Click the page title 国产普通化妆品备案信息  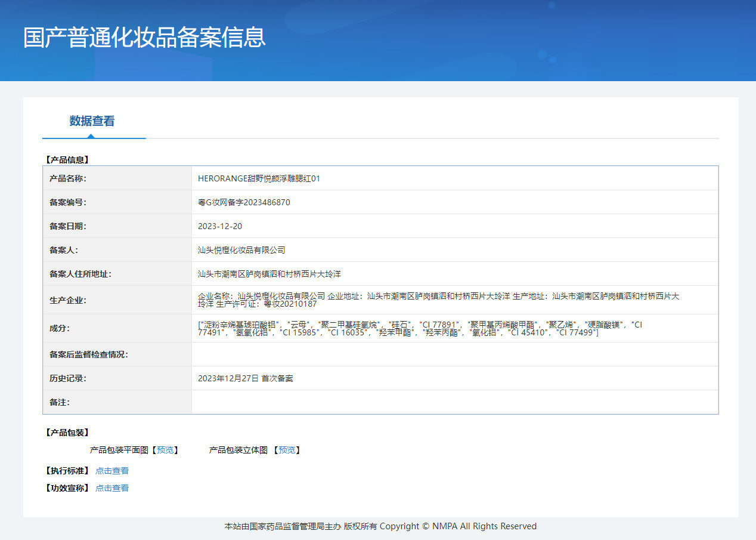[144, 37]
